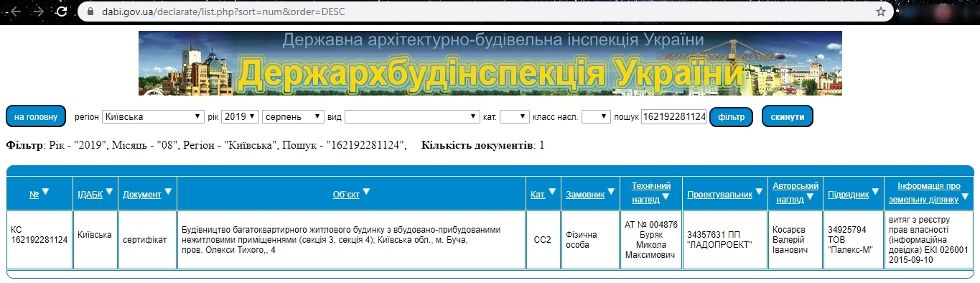Screen dimensions: 980x283
Task: Apply filters with the фільтр button
Action: point(731,116)
